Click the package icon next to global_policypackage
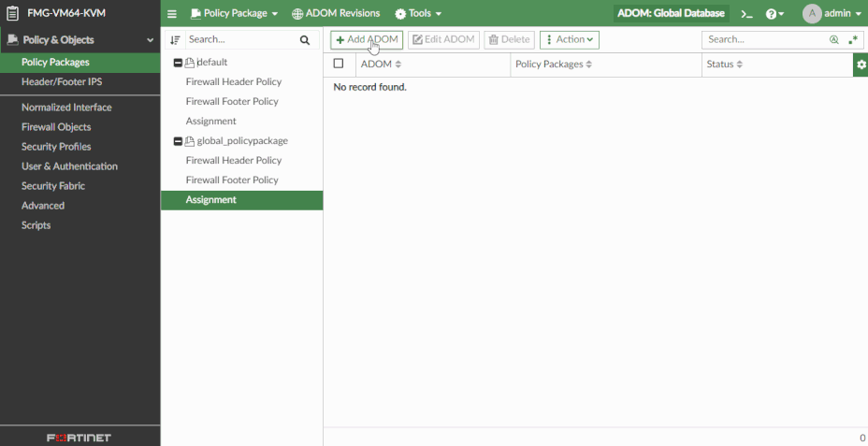Viewport: 868px width, 446px height. pyautogui.click(x=189, y=142)
